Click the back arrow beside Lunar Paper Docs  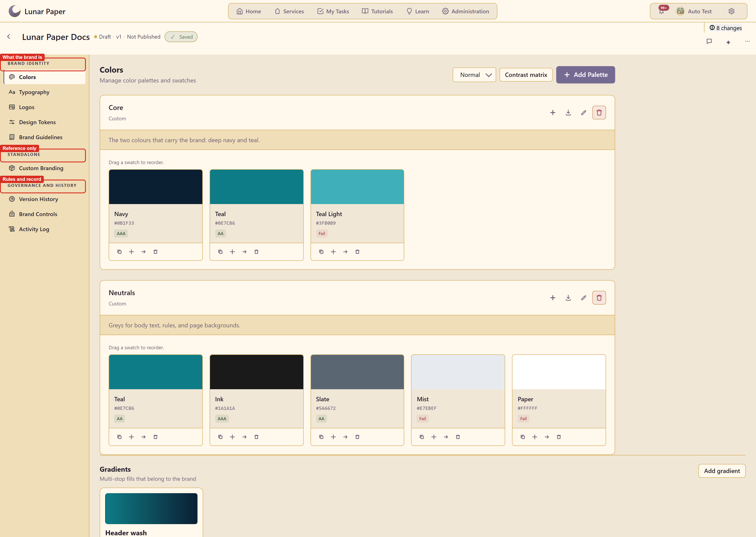tap(9, 37)
